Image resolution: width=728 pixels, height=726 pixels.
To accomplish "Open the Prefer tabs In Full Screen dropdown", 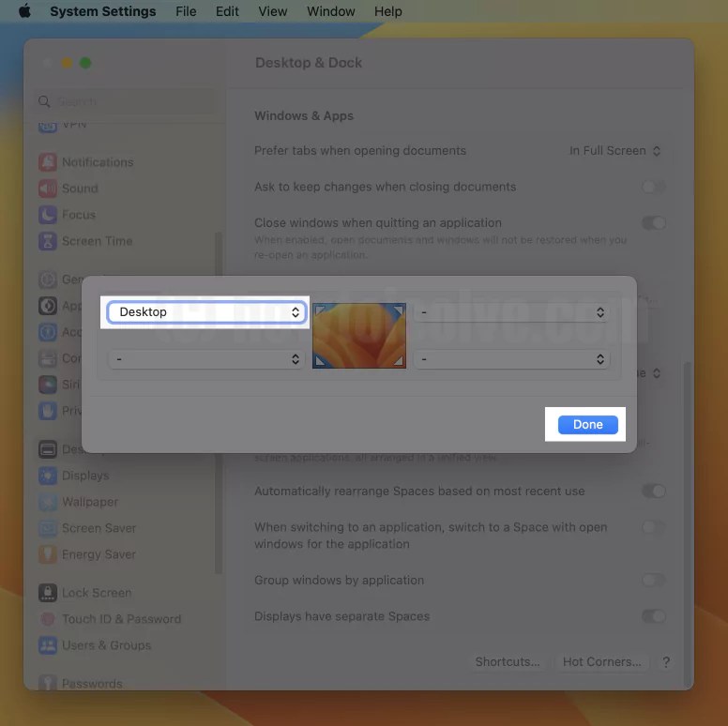I will coord(614,151).
